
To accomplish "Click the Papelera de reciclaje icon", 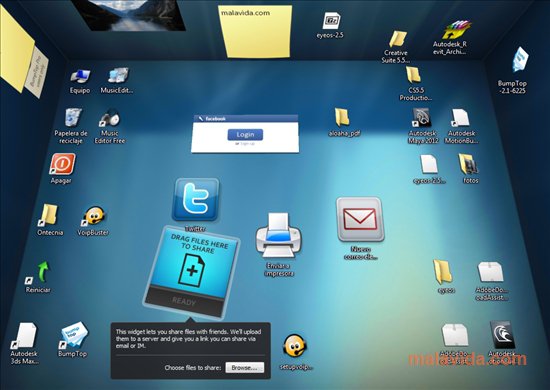I will pos(73,117).
